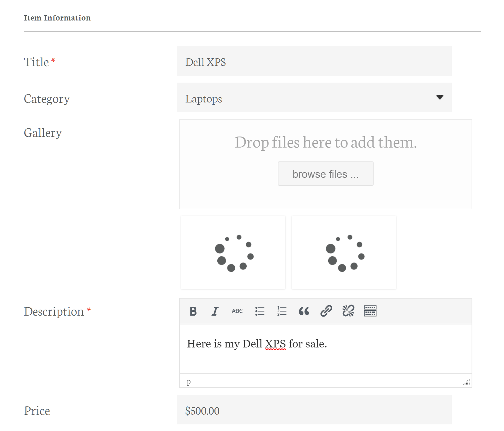This screenshot has width=504, height=431.
Task: Click the Category dropdown arrow
Action: pos(440,97)
